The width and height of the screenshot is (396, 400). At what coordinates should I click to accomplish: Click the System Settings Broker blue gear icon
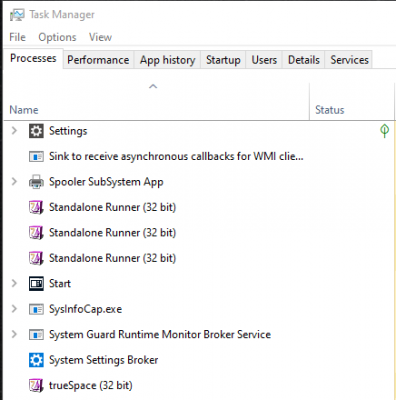point(36,360)
